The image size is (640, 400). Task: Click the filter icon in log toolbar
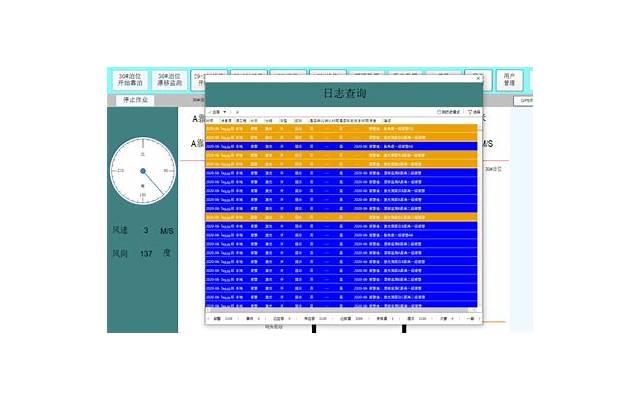[470, 112]
